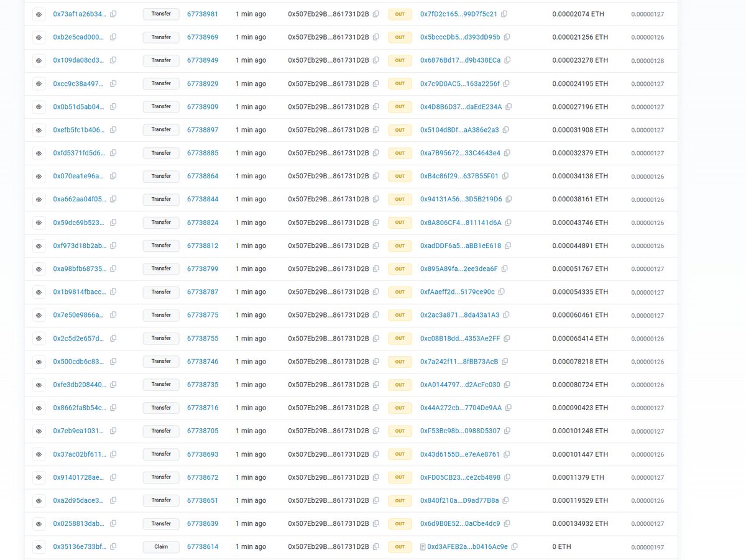Open quick view eye for Claim transaction 0x35136e733bf
The image size is (746, 560).
click(x=39, y=547)
